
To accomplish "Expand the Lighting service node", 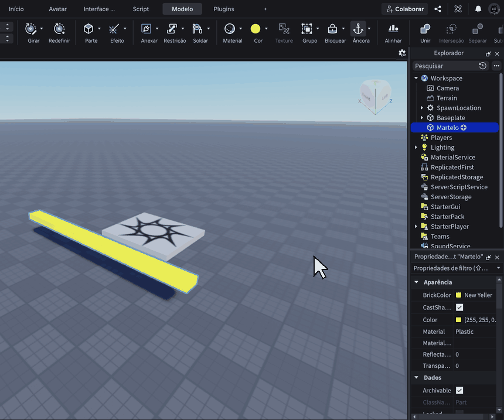I will 416,148.
